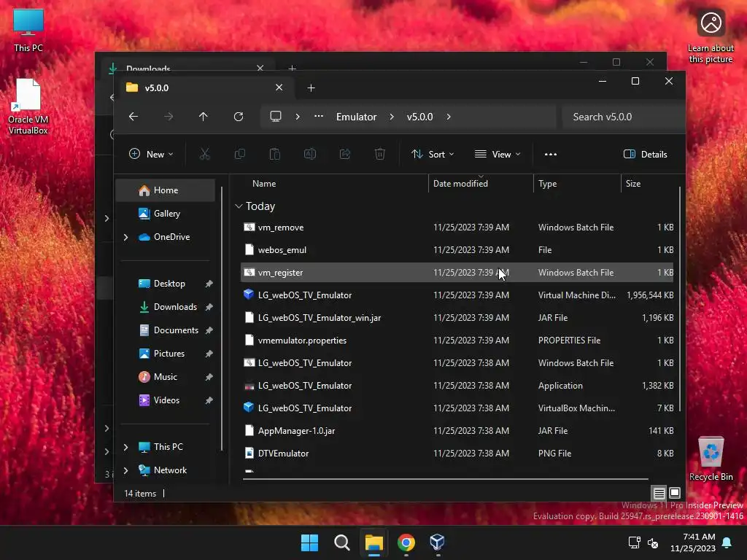Click the Share icon in toolbar
Screen dimensions: 747x560
coord(345,155)
